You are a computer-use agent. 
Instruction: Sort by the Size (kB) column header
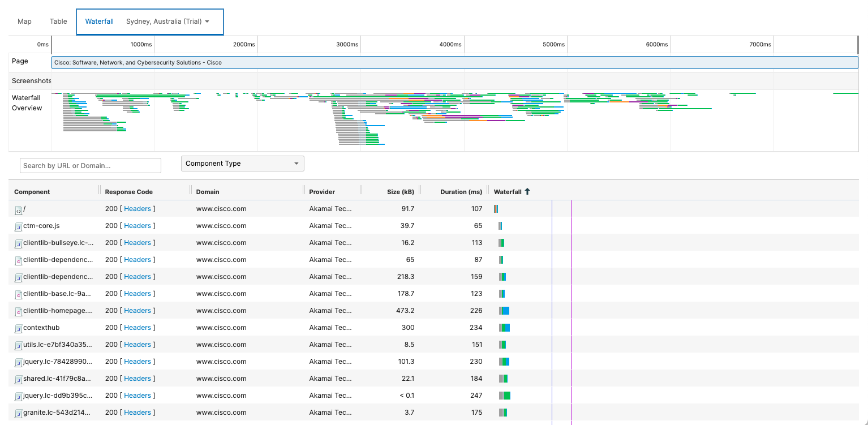(x=400, y=192)
